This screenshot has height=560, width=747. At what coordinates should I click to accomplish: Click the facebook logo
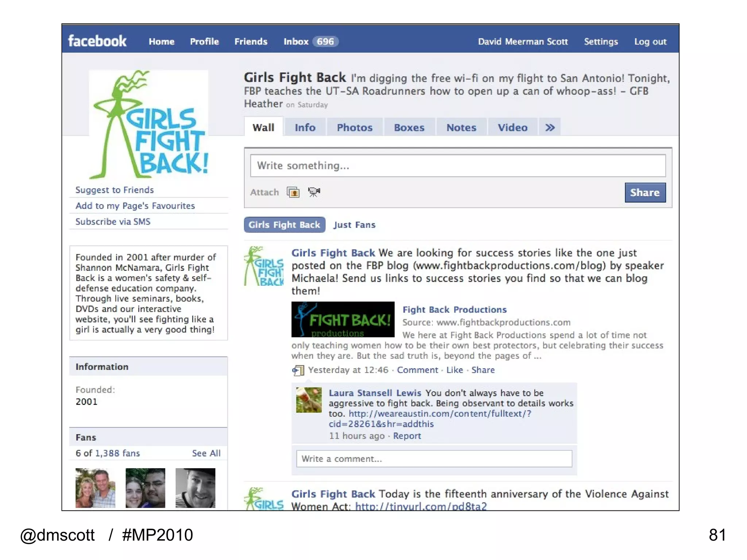pyautogui.click(x=97, y=41)
